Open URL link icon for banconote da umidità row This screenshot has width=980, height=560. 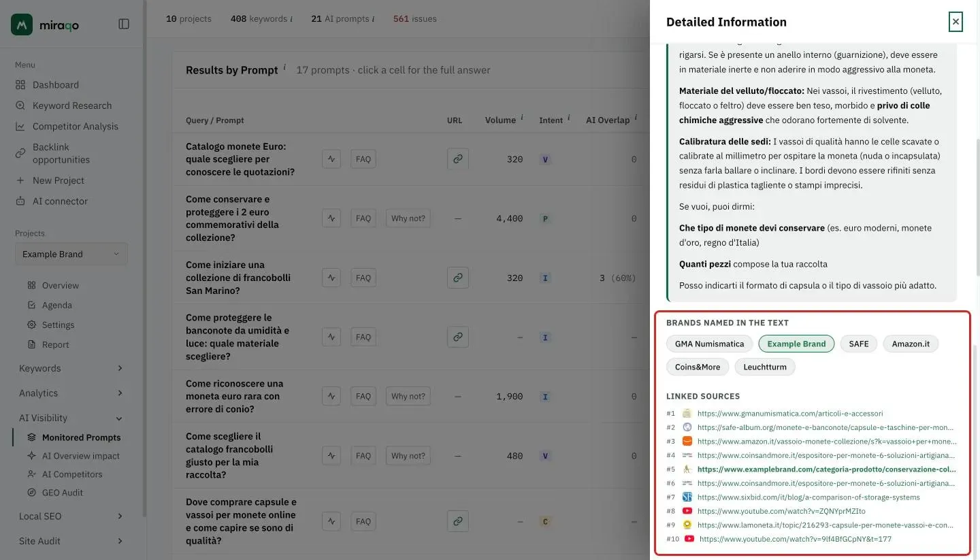pos(458,337)
